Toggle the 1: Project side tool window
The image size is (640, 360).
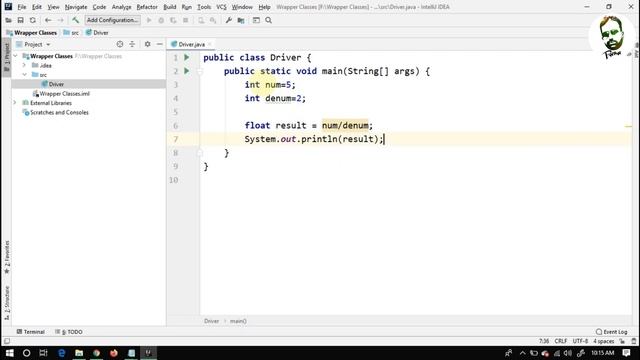7,57
